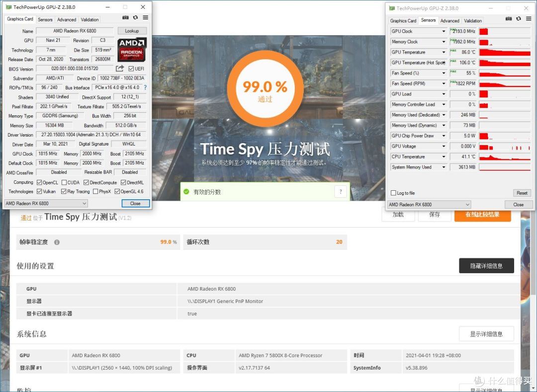Open the Fan Speed (%) sensor dropdown
Viewport: 537px width, 392px height.
444,73
